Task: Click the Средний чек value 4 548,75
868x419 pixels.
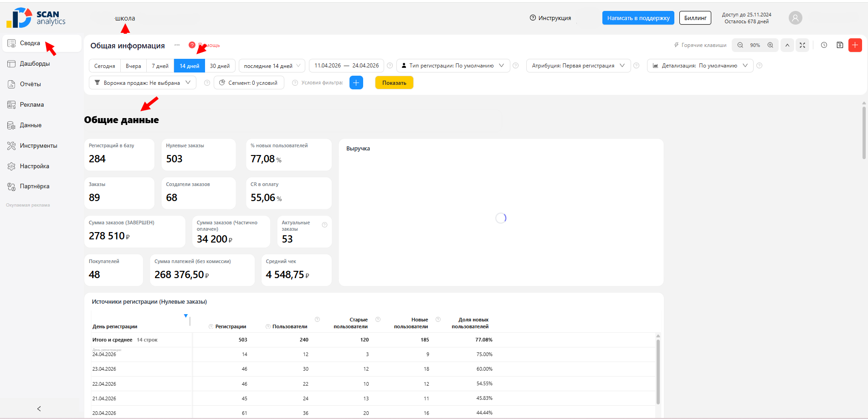Action: tap(285, 274)
